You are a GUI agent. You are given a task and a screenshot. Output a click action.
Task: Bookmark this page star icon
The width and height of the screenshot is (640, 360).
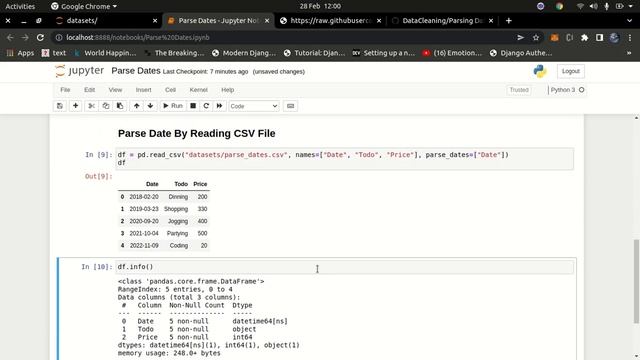[x=536, y=38]
